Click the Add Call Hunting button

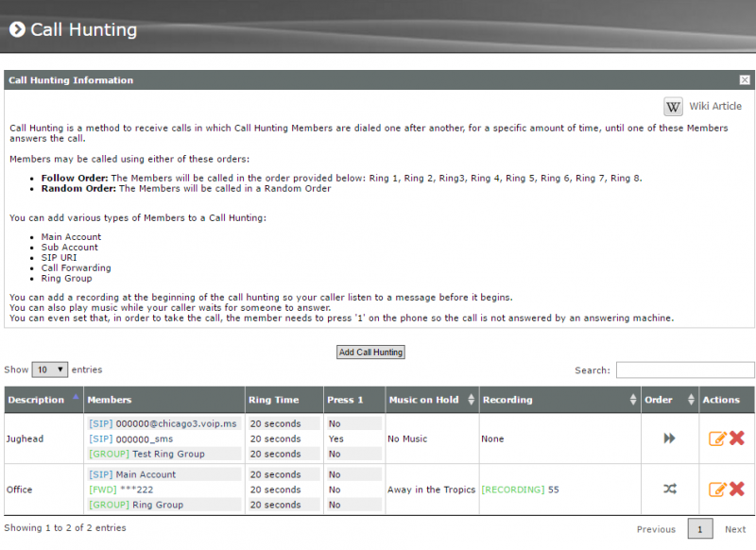(370, 352)
